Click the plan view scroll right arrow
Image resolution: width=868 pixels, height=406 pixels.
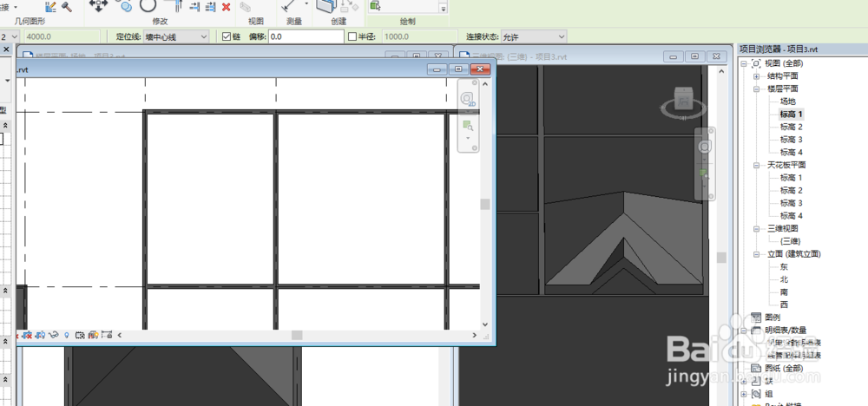(475, 335)
